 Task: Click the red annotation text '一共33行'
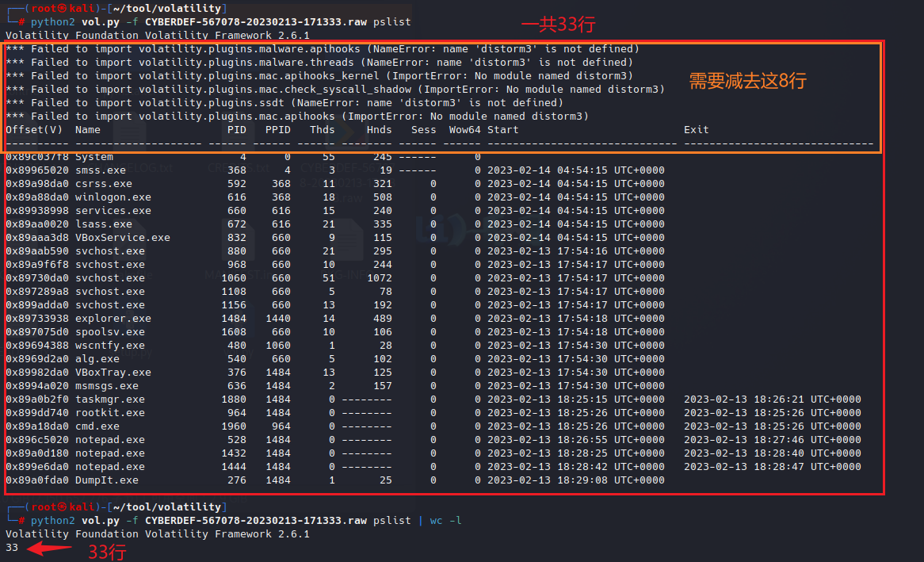tap(557, 25)
